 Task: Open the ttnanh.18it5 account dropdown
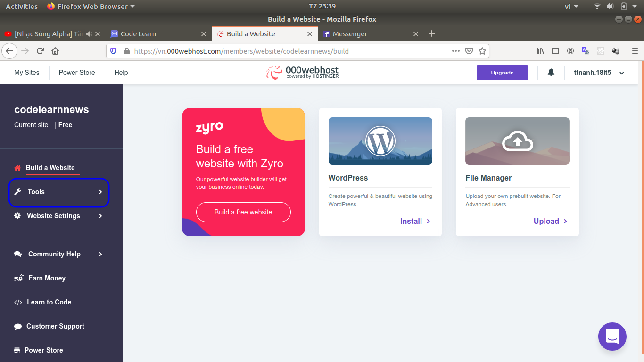coord(599,73)
